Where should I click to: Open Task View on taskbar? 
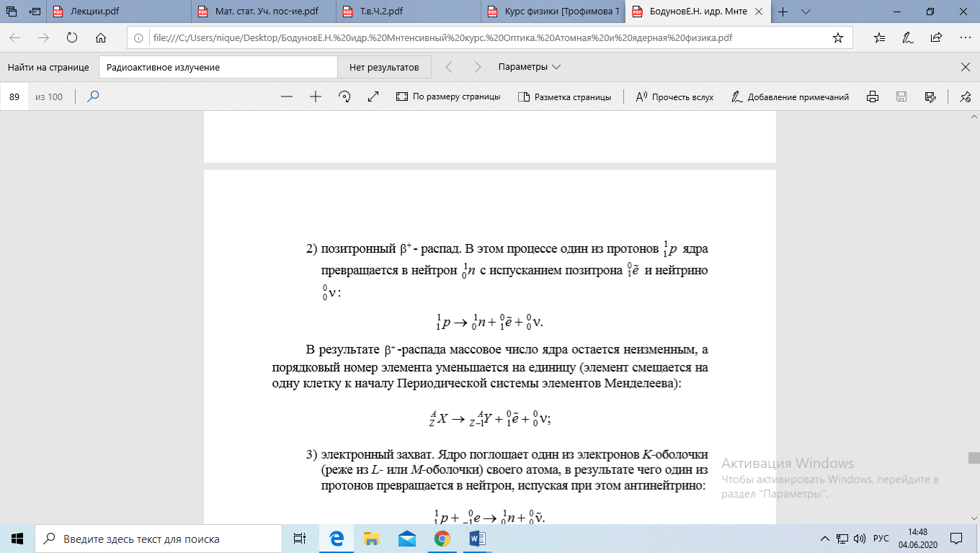coord(300,538)
